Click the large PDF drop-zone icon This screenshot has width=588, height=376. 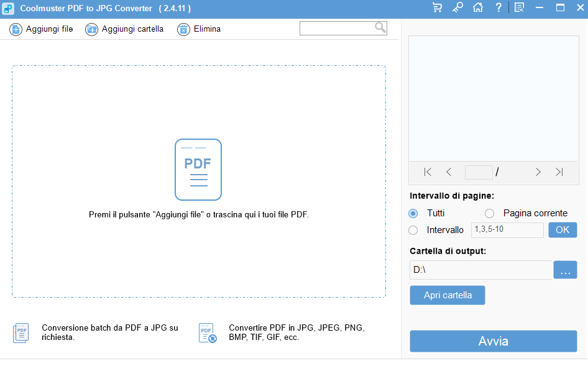(x=198, y=170)
